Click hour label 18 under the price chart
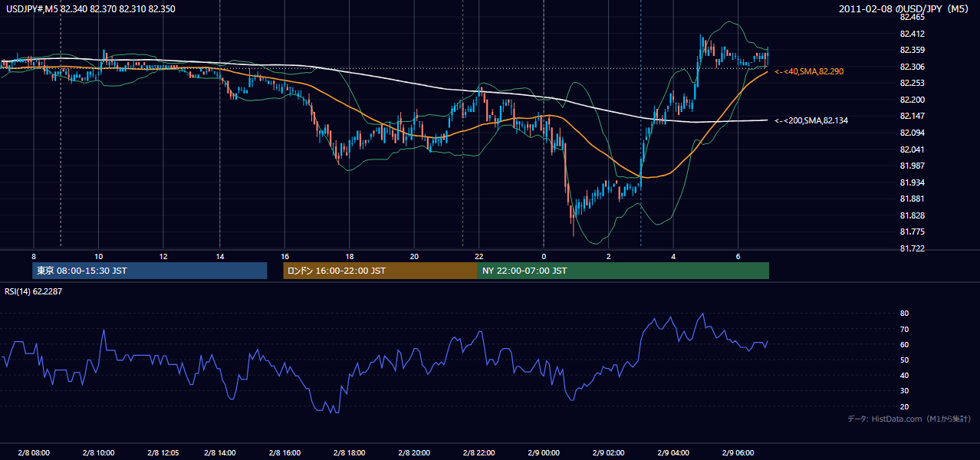The width and height of the screenshot is (980, 460). (349, 256)
